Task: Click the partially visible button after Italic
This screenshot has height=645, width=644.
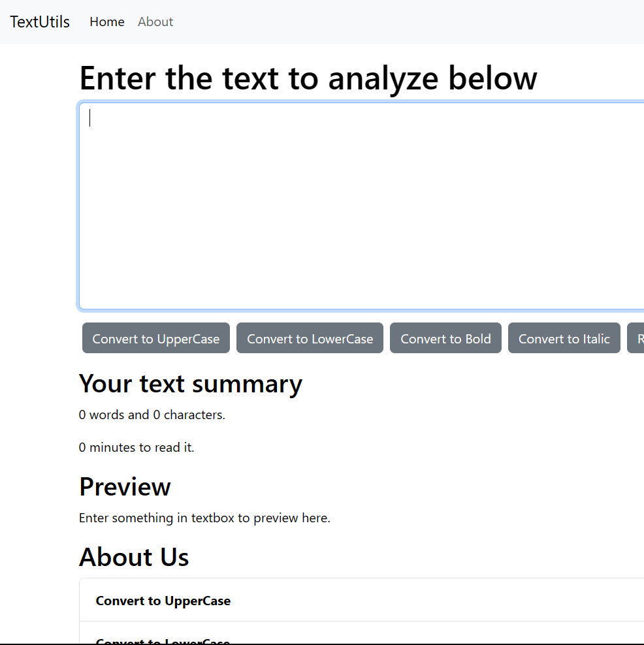Action: click(x=636, y=338)
